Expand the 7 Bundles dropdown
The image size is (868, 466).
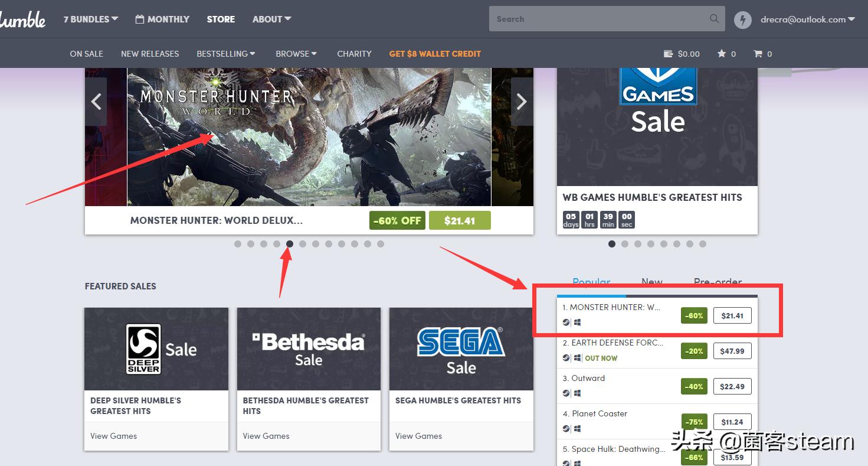point(91,19)
